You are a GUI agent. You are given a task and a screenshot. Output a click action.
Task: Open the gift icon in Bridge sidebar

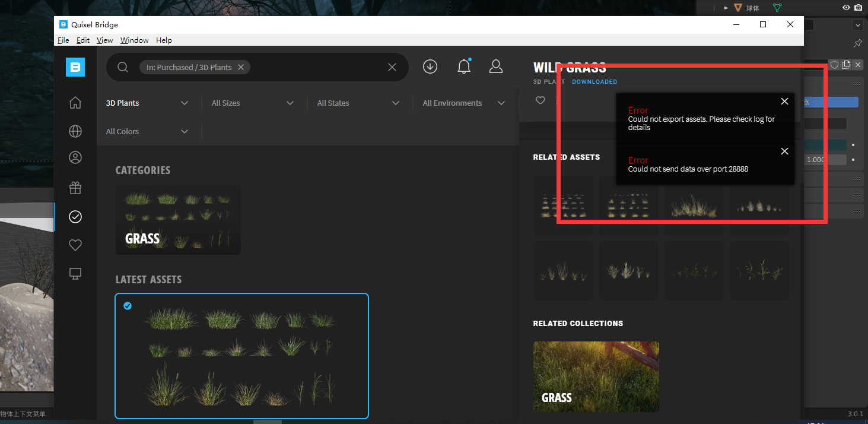coord(75,188)
